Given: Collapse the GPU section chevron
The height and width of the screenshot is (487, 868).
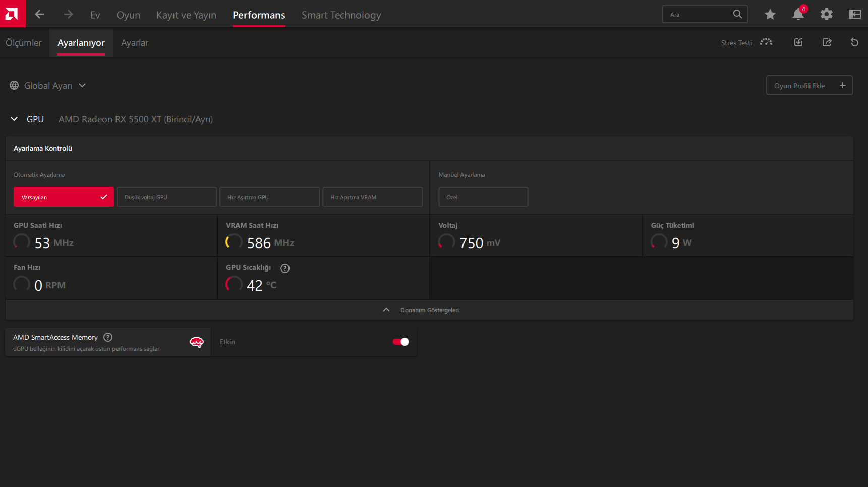Looking at the screenshot, I should [14, 119].
